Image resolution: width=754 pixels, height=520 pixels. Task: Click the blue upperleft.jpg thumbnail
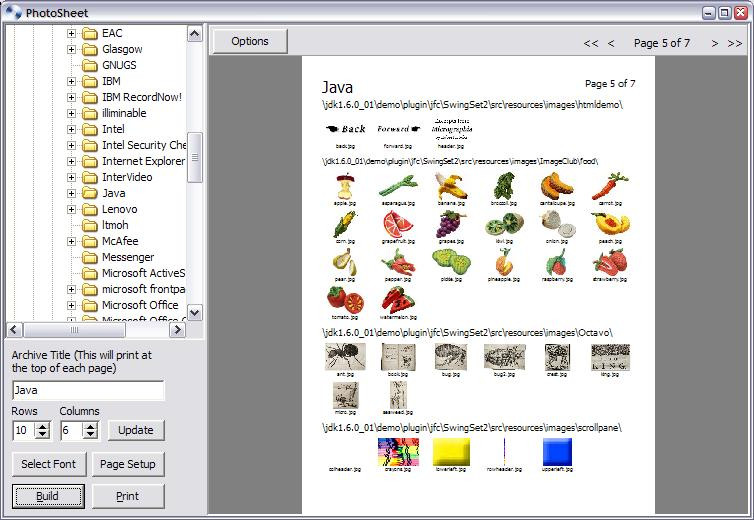coord(557,452)
